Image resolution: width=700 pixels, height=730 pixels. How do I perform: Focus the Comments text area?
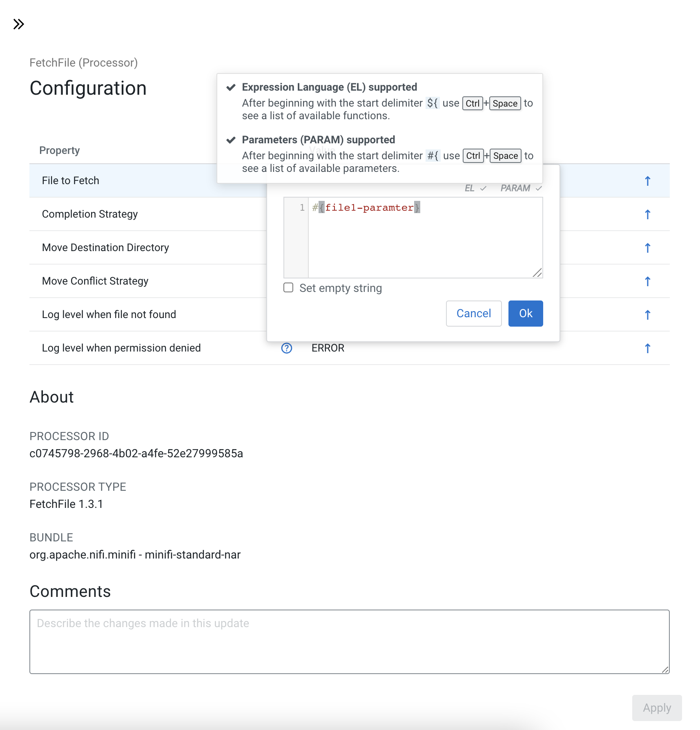coord(349,641)
